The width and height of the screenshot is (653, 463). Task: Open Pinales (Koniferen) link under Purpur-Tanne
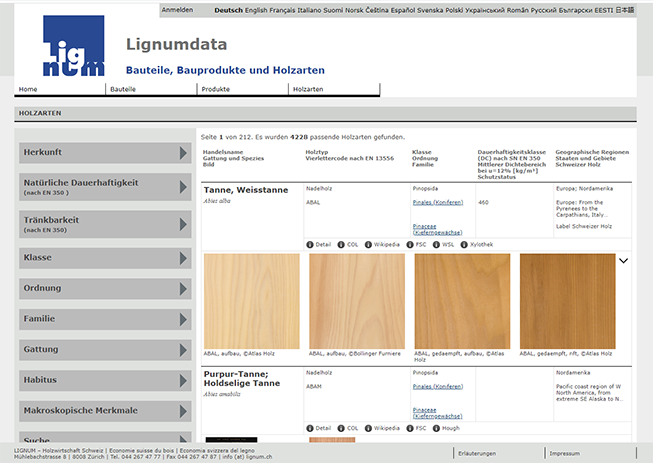[438, 386]
